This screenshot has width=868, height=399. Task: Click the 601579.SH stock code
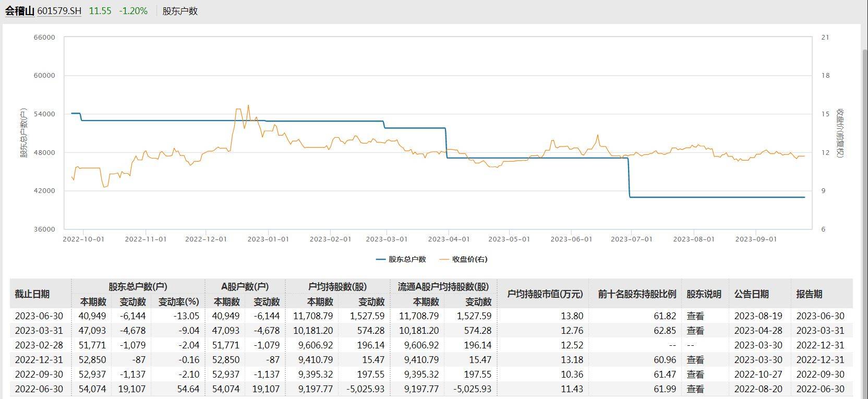click(59, 11)
